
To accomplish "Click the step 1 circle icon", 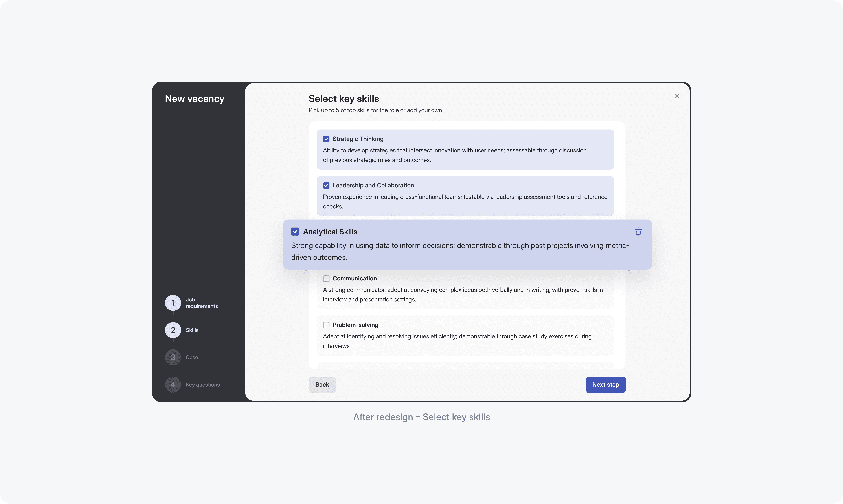I will (x=173, y=303).
